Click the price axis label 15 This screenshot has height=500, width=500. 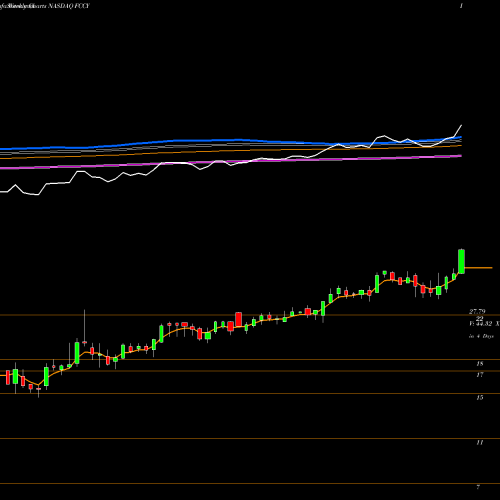click(480, 397)
